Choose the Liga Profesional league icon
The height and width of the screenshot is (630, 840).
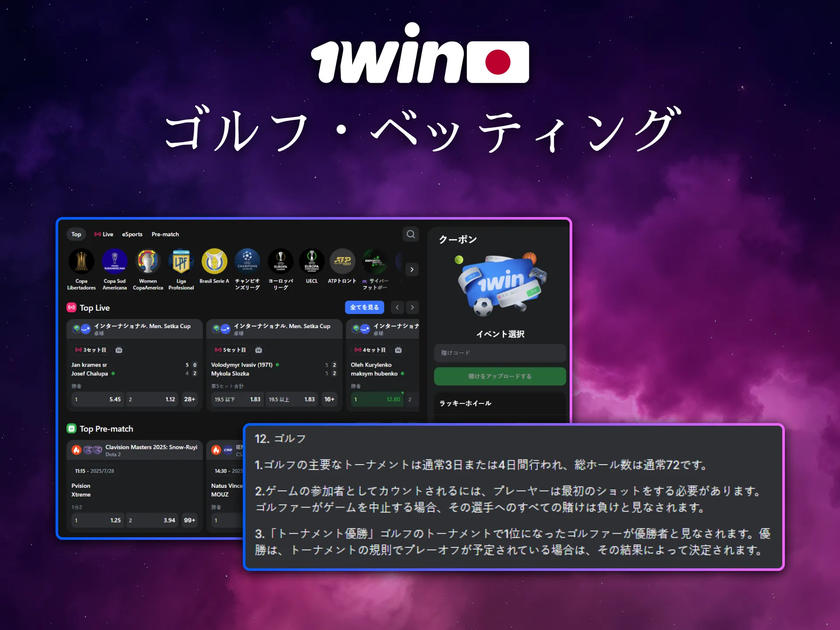(181, 261)
